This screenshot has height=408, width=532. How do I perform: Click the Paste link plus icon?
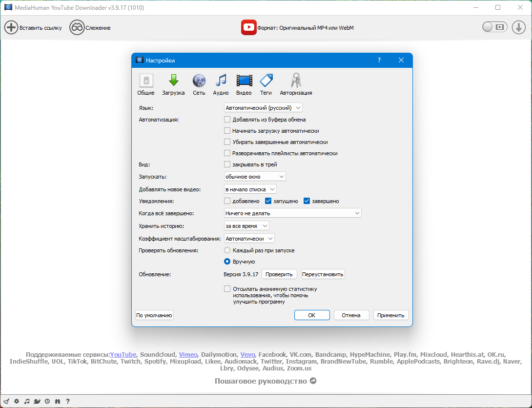click(11, 28)
